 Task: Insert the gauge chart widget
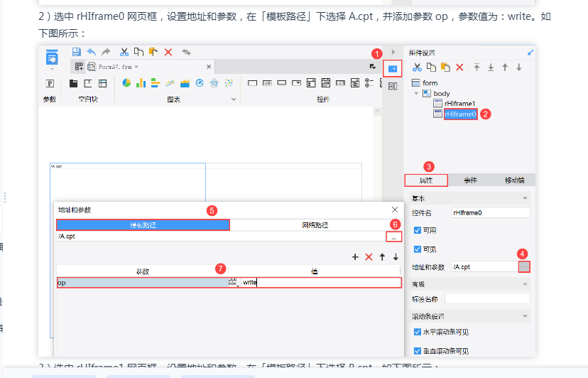200,83
